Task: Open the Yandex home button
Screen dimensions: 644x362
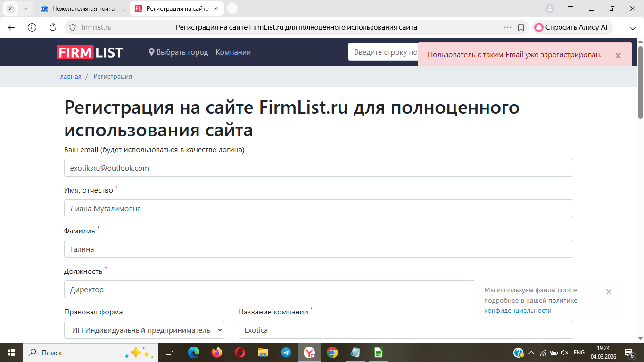Action: point(32,27)
